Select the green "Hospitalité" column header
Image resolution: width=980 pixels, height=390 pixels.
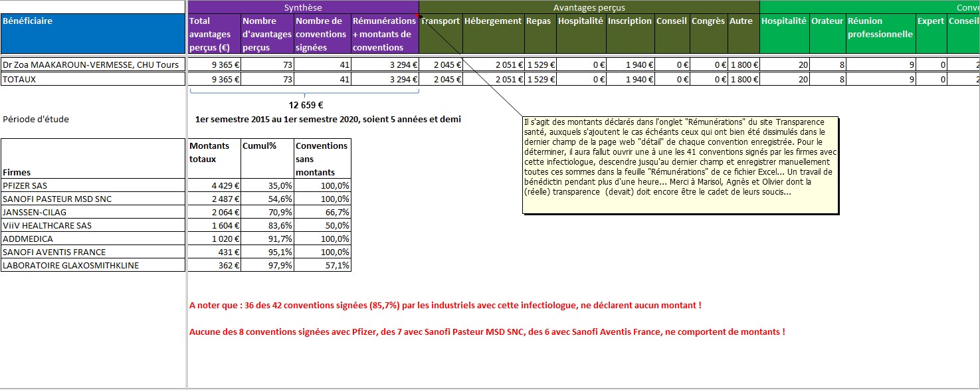pyautogui.click(x=785, y=34)
